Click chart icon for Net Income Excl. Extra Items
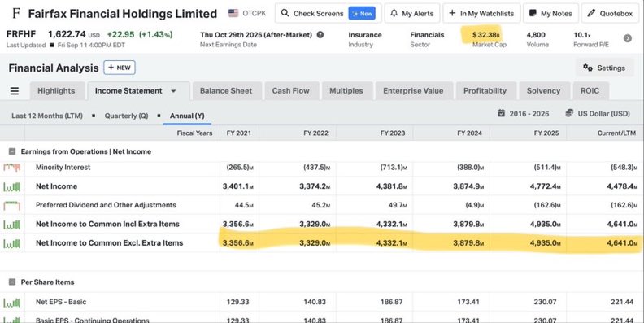Image resolution: width=644 pixels, height=323 pixels. coord(12,243)
